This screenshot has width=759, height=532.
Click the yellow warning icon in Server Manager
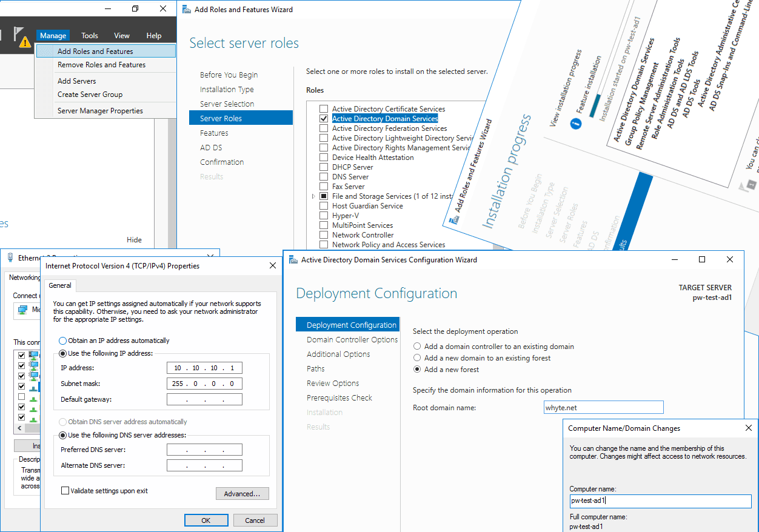[x=25, y=42]
